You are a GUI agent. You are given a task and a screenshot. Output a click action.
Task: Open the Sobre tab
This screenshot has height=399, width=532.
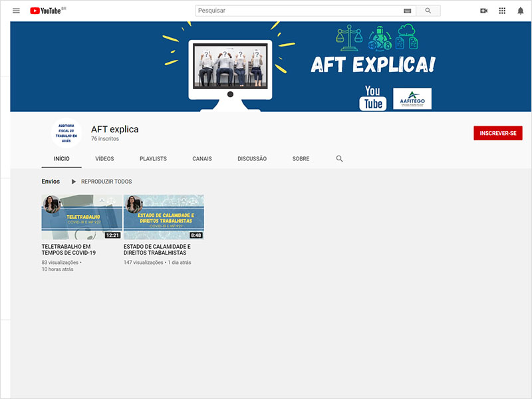click(301, 159)
